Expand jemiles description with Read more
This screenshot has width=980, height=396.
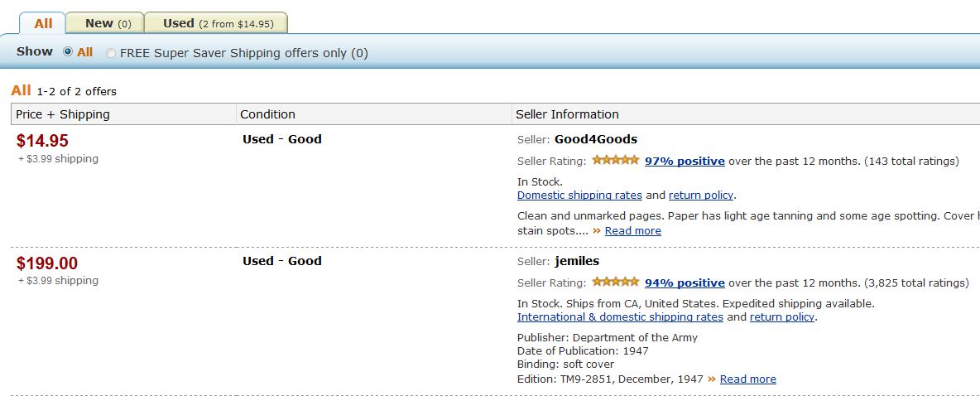[x=747, y=379]
